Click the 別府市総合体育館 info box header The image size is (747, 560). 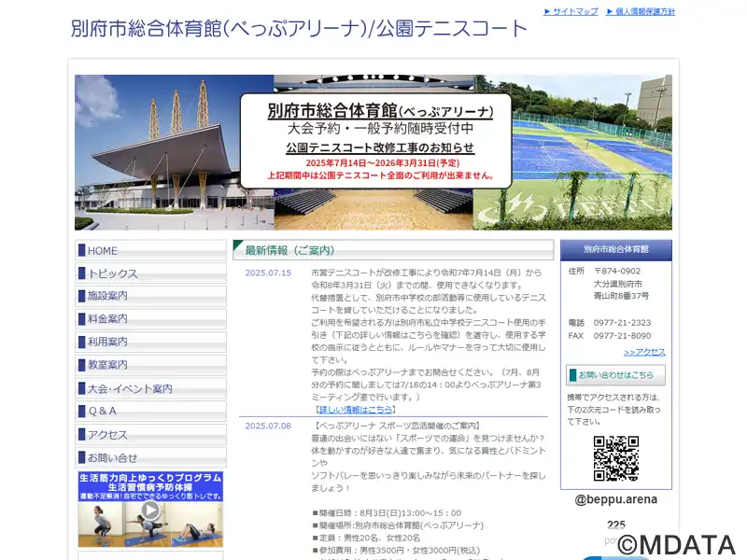[x=616, y=249]
